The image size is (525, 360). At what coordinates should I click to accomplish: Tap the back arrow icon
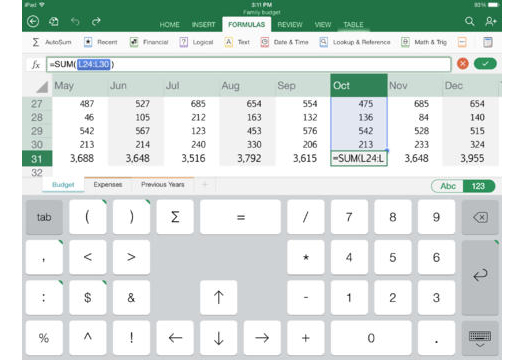click(x=33, y=22)
